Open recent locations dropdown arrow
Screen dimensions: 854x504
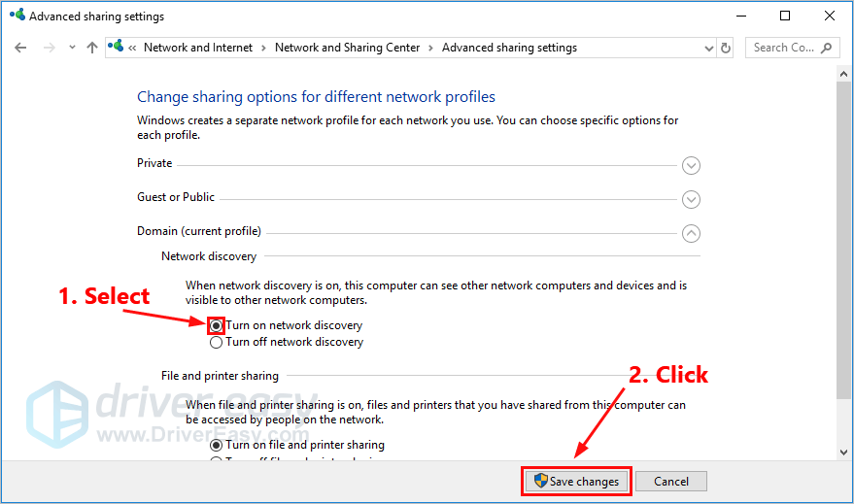point(72,48)
